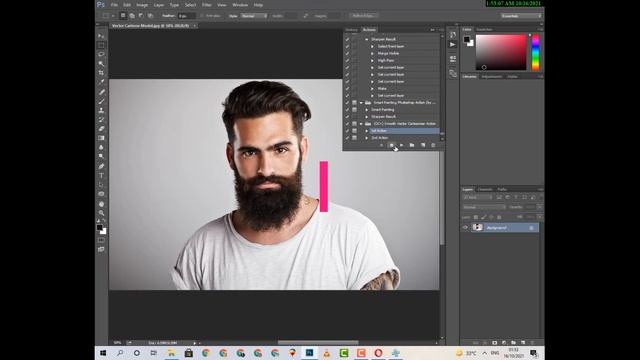
Task: Select the Rectangular Marquee tool in the toolbox
Action: (x=101, y=45)
